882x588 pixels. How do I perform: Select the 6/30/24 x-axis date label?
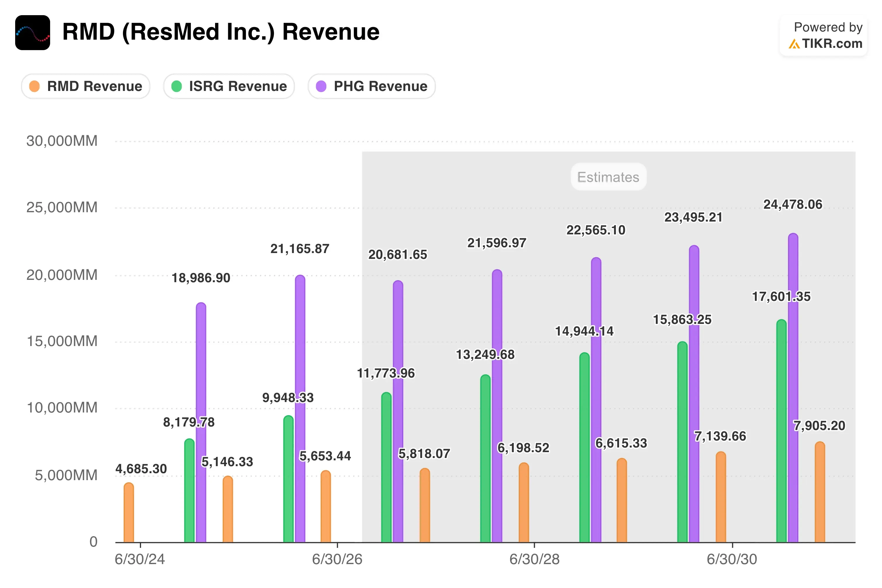click(x=140, y=559)
